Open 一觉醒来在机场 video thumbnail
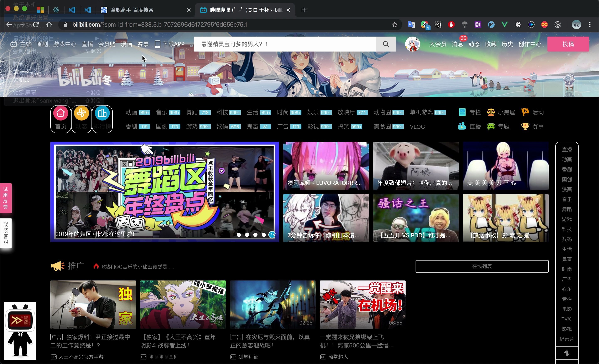The width and height of the screenshot is (599, 364). tap(363, 305)
